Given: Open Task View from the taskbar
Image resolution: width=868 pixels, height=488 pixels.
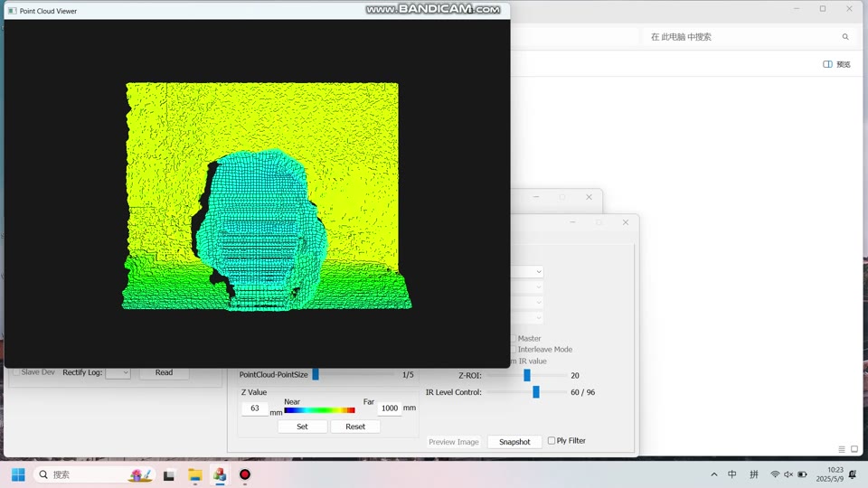Looking at the screenshot, I should tap(169, 474).
